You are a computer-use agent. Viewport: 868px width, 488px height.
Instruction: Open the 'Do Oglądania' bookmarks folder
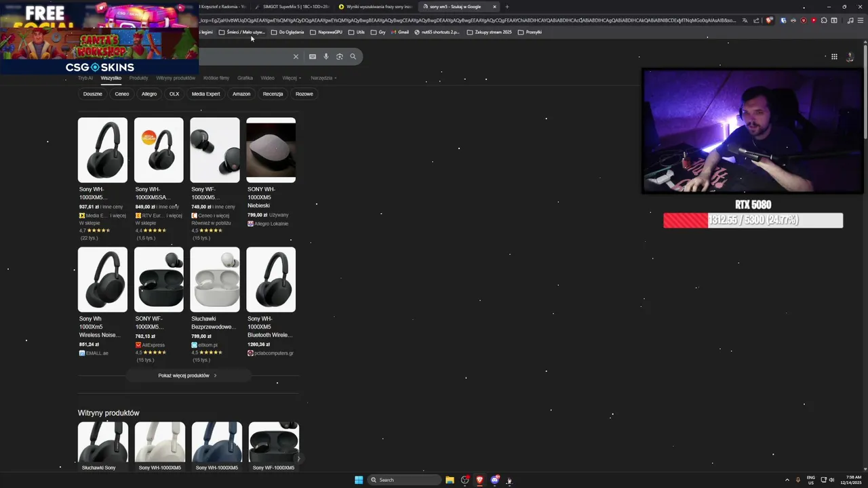click(288, 32)
